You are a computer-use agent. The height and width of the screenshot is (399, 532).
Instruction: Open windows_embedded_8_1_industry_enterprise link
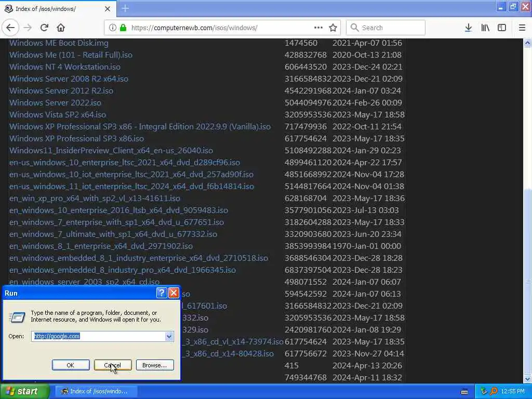click(x=138, y=258)
